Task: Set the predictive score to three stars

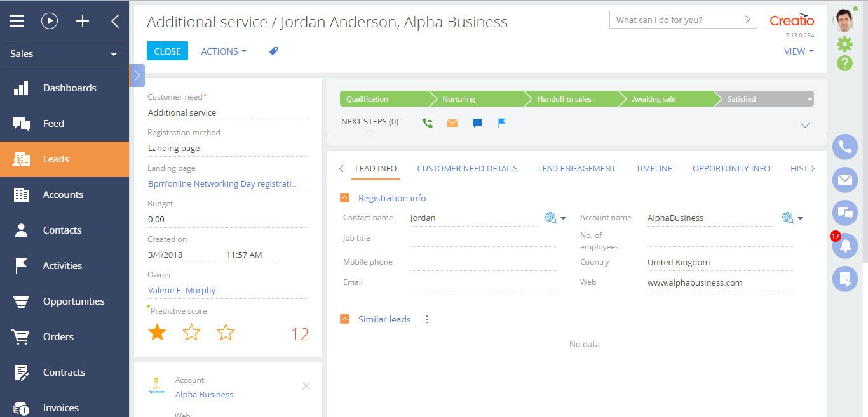Action: [x=226, y=332]
